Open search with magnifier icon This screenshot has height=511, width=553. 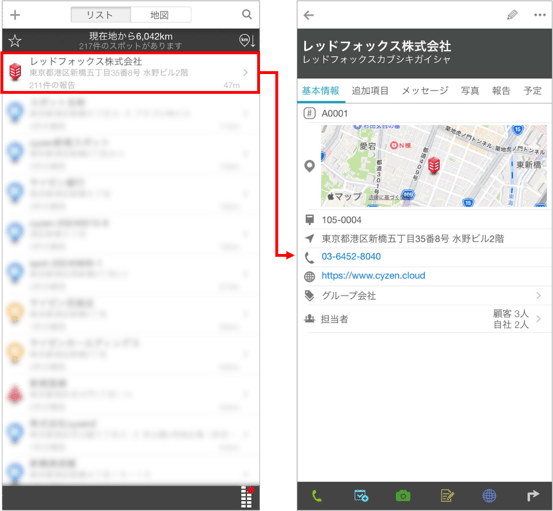[247, 14]
